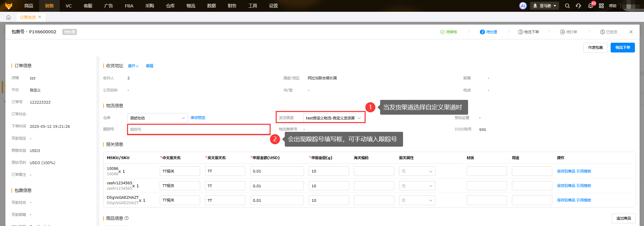Click the 帮助 help link

pyautogui.click(x=613, y=6)
